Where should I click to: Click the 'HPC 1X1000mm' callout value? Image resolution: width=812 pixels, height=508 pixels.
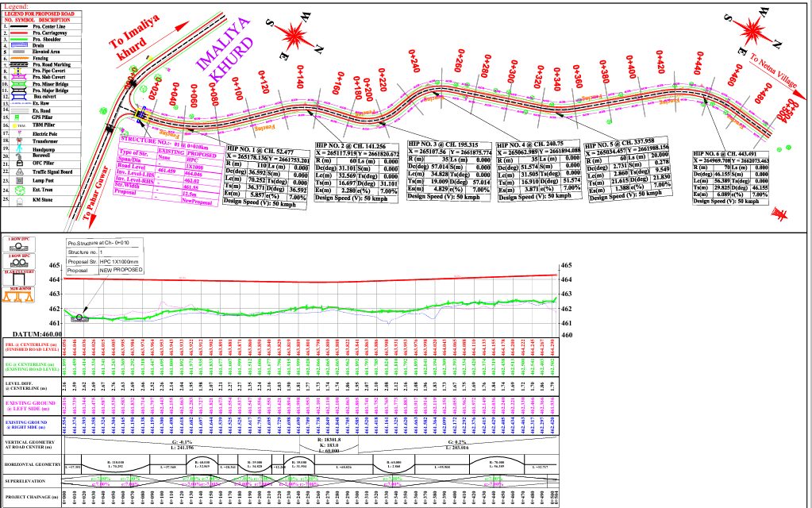click(119, 262)
